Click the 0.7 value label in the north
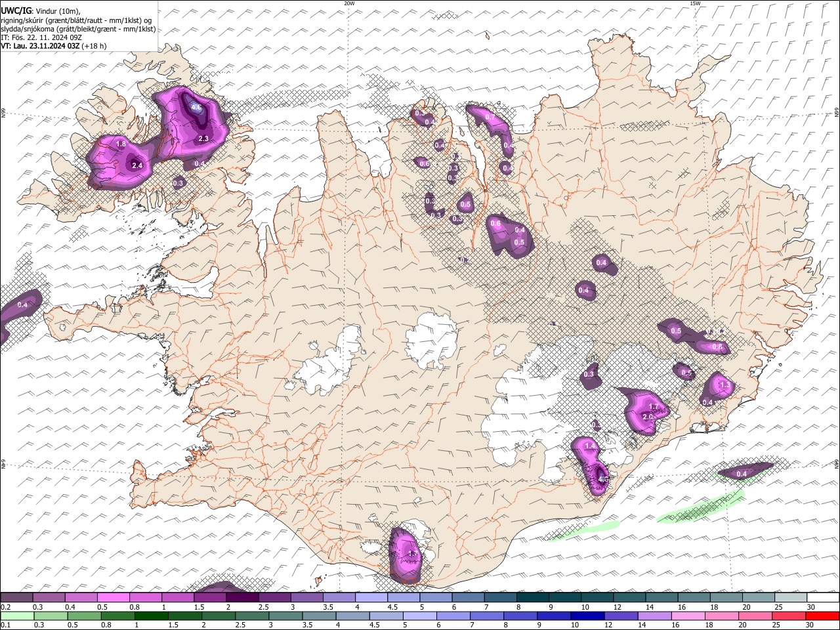The height and width of the screenshot is (630, 840). tap(490, 117)
